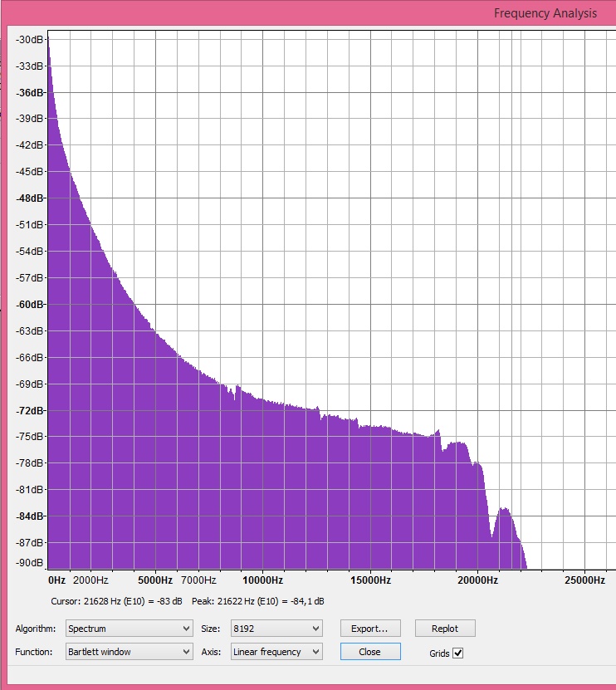Click the 25000Hz frequency axis label
Screen dimensions: 616x690
tap(584, 580)
